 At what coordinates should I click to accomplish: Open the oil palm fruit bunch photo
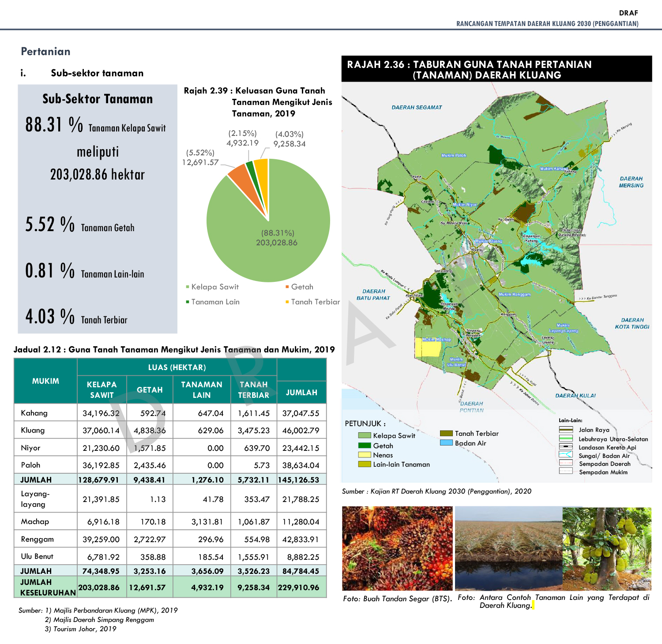point(397,548)
